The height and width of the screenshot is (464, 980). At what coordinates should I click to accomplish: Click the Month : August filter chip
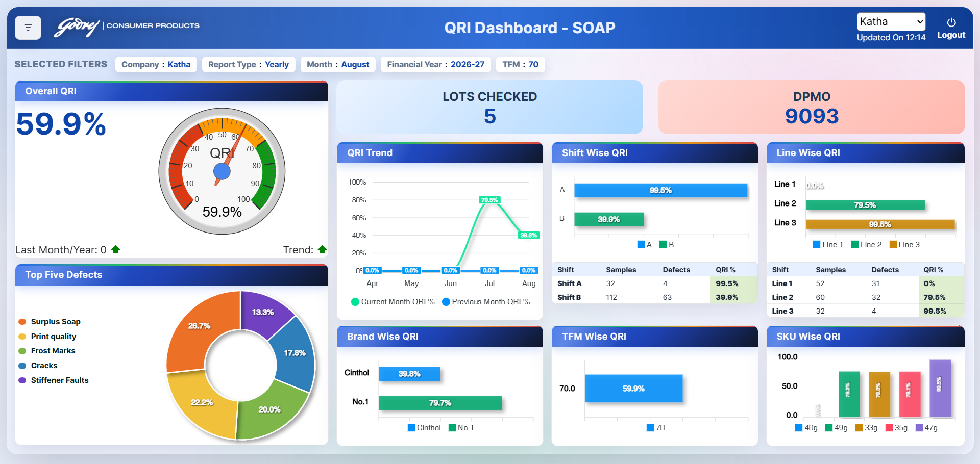(338, 64)
